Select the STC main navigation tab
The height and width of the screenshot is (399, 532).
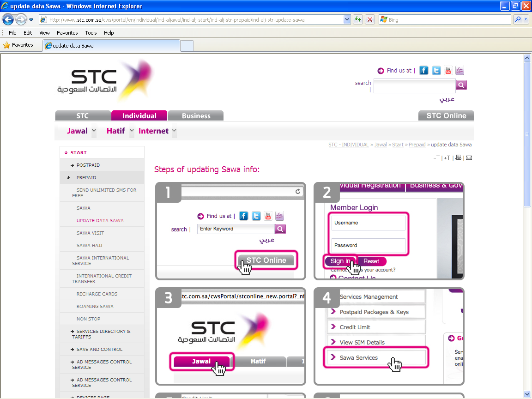click(83, 116)
